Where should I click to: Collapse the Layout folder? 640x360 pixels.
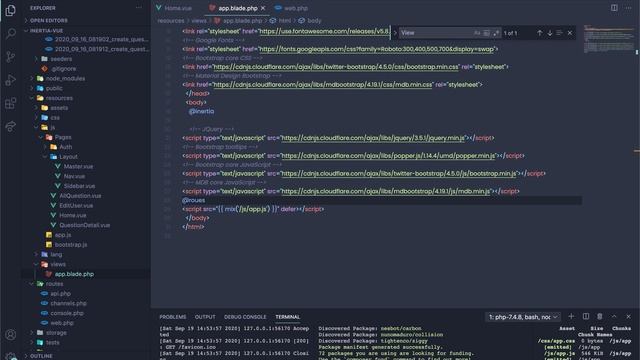click(68, 157)
